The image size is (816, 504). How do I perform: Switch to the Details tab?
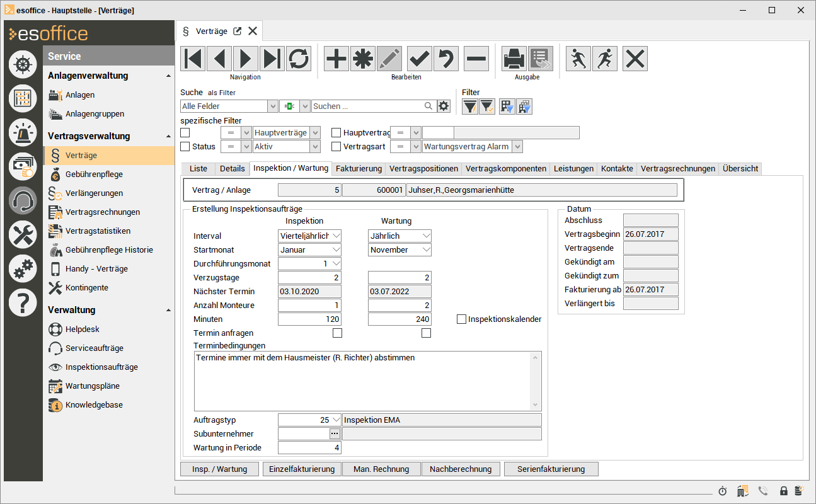pos(232,169)
